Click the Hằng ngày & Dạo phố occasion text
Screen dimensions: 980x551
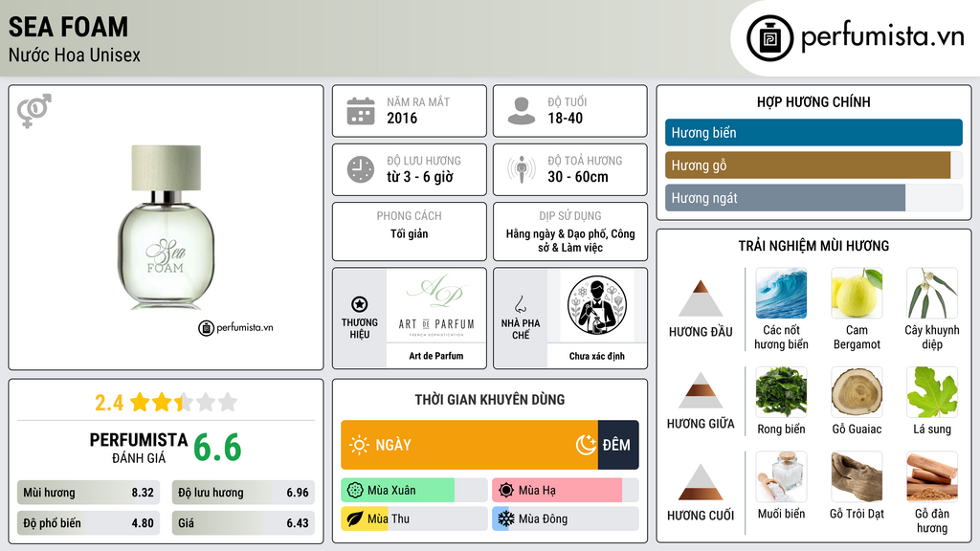click(x=570, y=240)
